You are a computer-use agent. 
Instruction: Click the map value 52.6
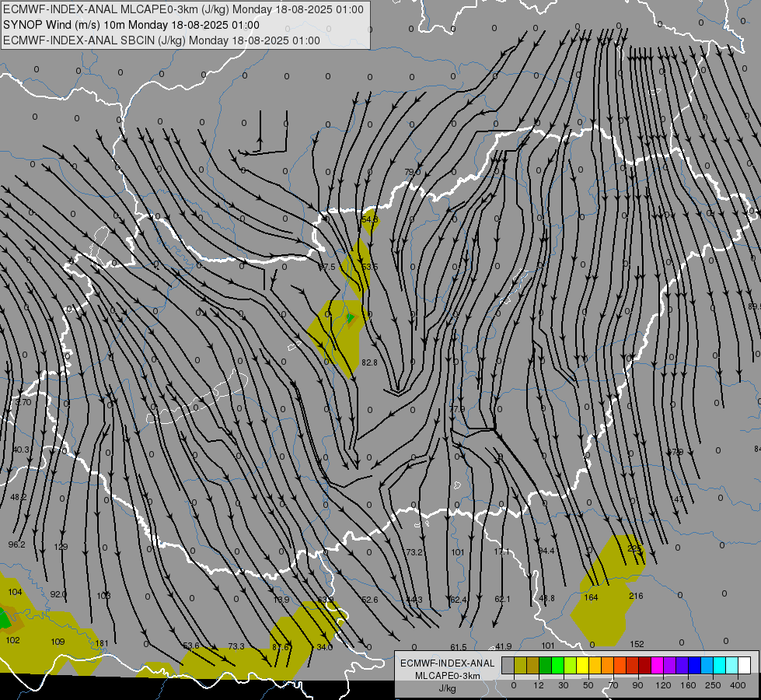coord(370,600)
